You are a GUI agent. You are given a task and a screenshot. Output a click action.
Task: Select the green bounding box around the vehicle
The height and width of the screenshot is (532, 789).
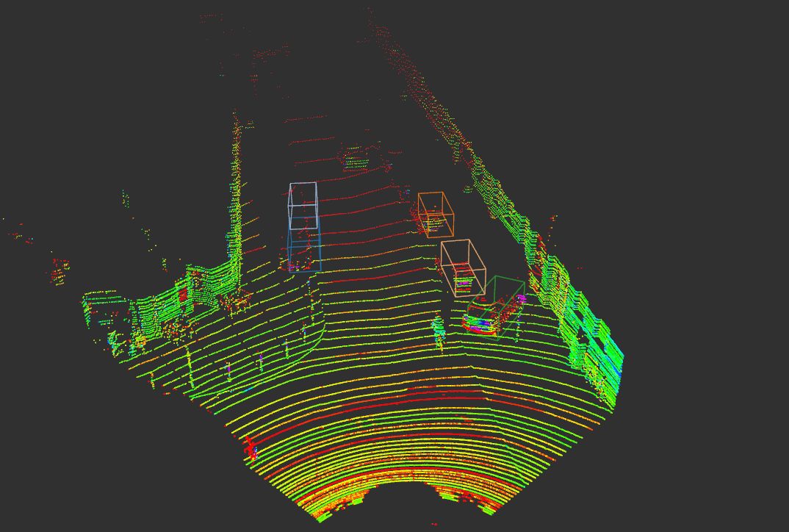[496, 308]
